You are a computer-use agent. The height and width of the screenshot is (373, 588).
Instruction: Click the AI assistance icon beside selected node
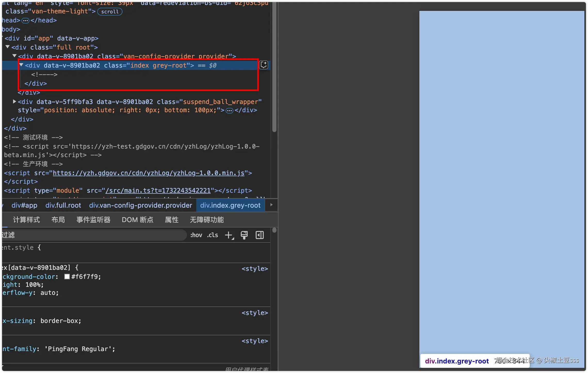click(264, 65)
